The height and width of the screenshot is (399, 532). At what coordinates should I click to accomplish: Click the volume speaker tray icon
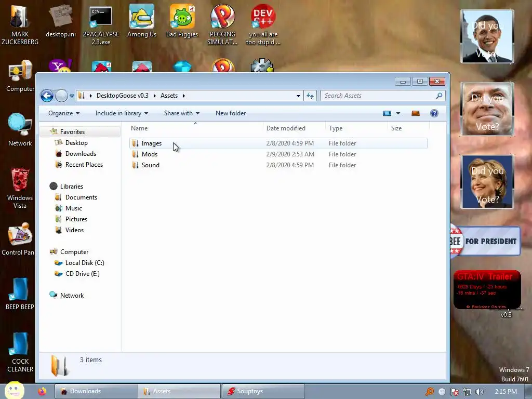pos(479,392)
